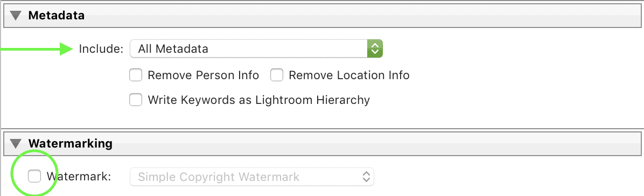The height and width of the screenshot is (196, 644).
Task: Click the Remove Person Info label text
Action: coord(204,75)
